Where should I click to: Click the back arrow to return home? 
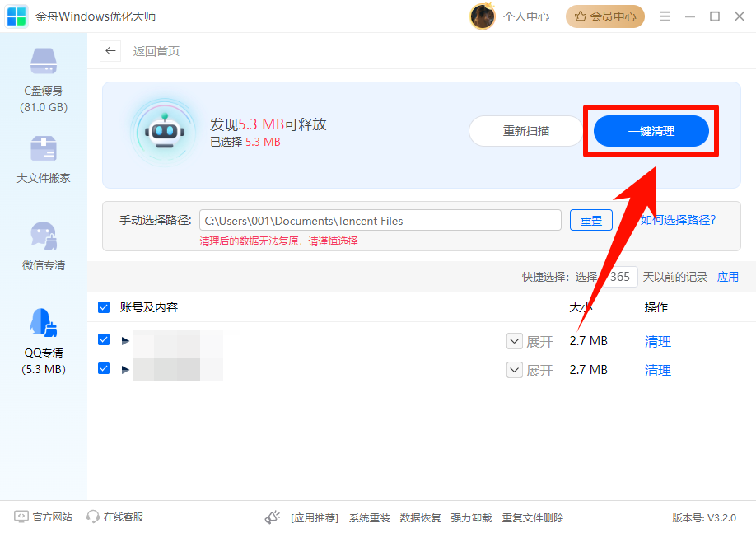[x=110, y=50]
